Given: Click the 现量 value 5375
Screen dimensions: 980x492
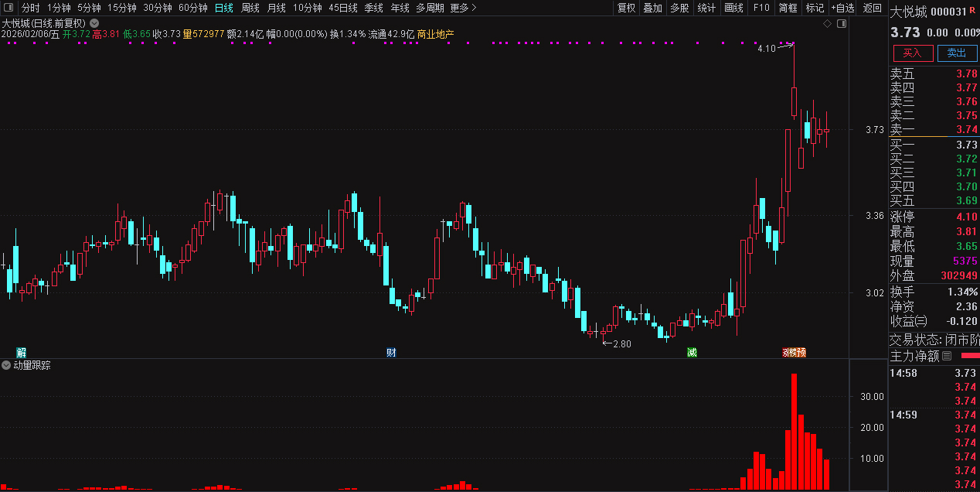Looking at the screenshot, I should tap(965, 261).
